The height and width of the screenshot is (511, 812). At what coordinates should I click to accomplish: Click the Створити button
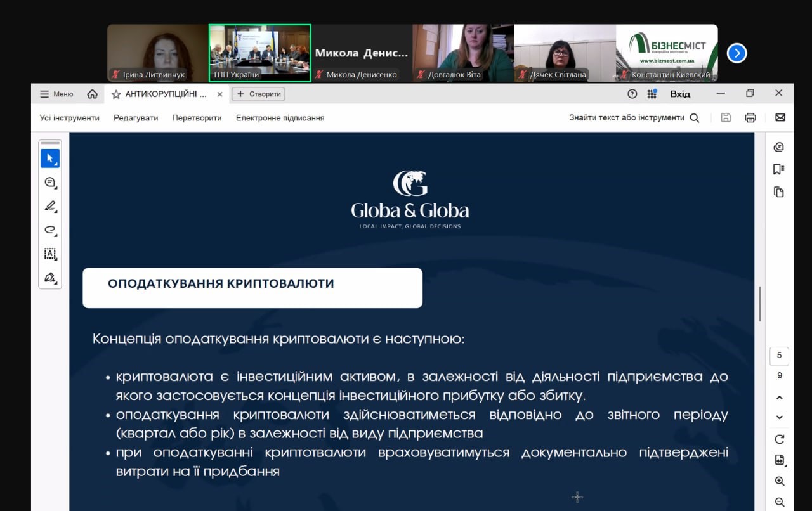tap(259, 94)
